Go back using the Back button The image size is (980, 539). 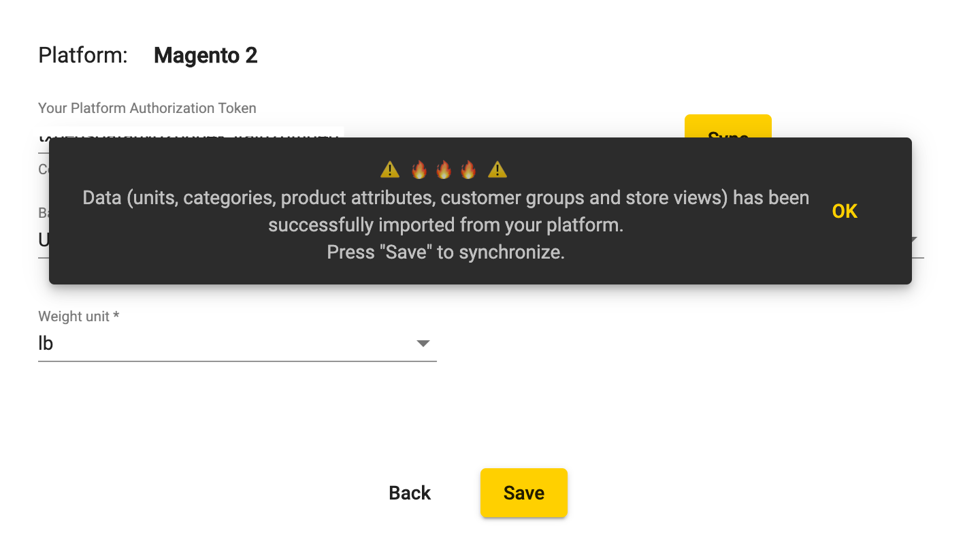click(x=410, y=493)
